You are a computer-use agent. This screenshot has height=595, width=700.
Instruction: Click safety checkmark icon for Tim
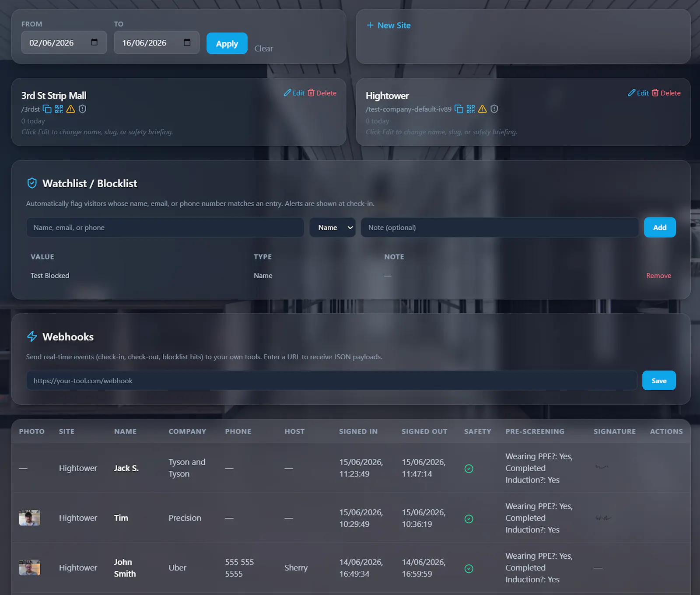[x=469, y=518]
